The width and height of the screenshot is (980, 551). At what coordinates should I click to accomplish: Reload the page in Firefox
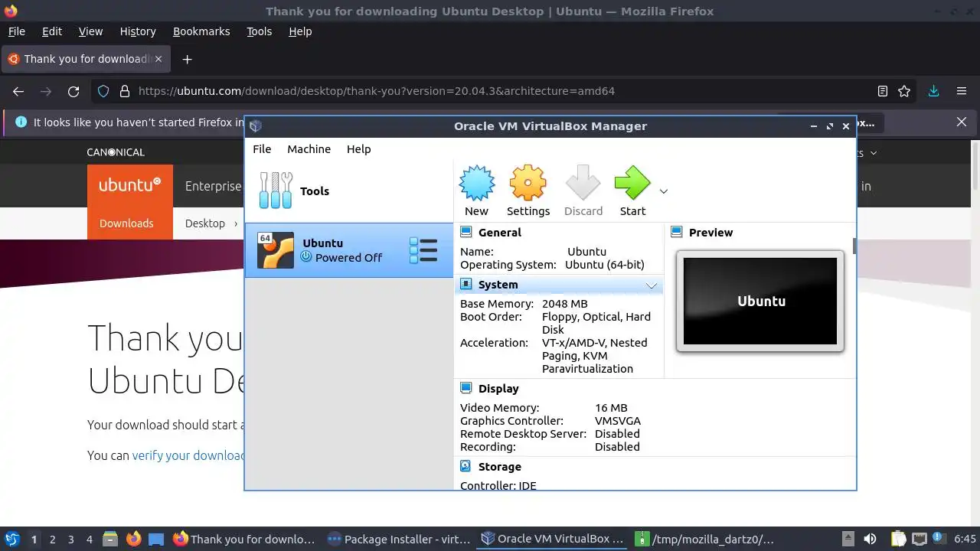click(x=73, y=91)
